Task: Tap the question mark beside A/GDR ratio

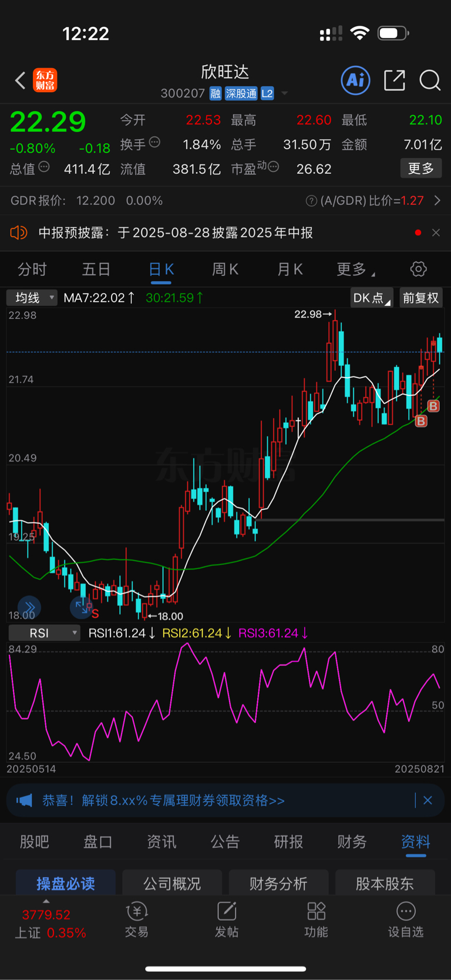Action: point(311,201)
